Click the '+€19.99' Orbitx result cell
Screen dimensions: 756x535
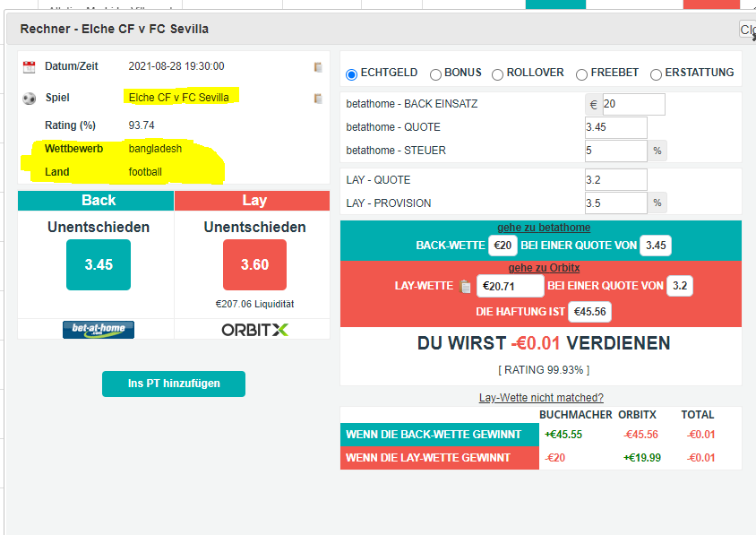click(641, 458)
